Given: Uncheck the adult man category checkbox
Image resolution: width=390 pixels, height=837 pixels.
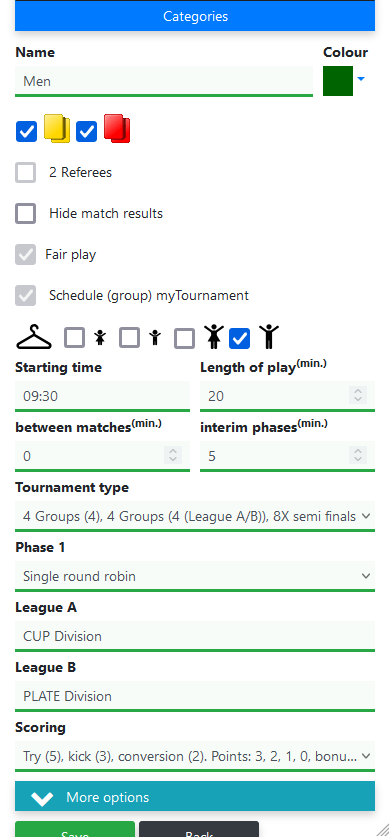Looking at the screenshot, I should [240, 338].
